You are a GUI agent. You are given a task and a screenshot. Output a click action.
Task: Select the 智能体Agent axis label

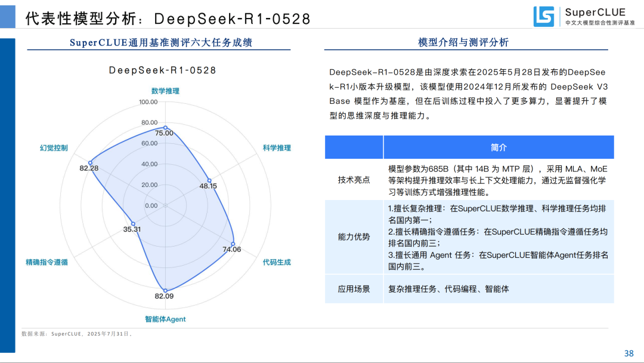point(165,319)
